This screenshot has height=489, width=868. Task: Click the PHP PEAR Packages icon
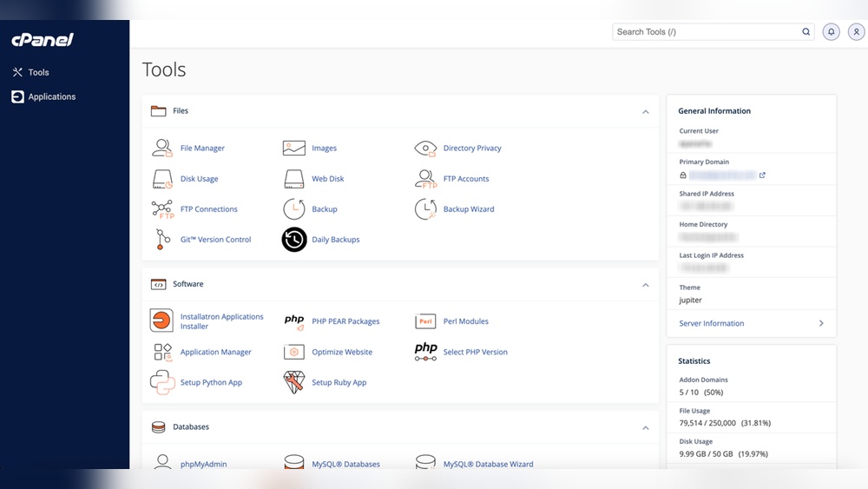tap(294, 321)
